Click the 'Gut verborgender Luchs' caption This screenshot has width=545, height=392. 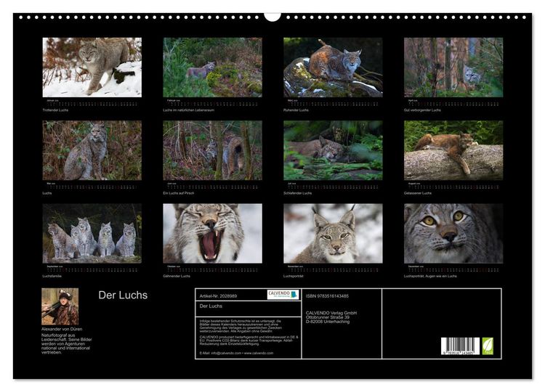point(422,110)
